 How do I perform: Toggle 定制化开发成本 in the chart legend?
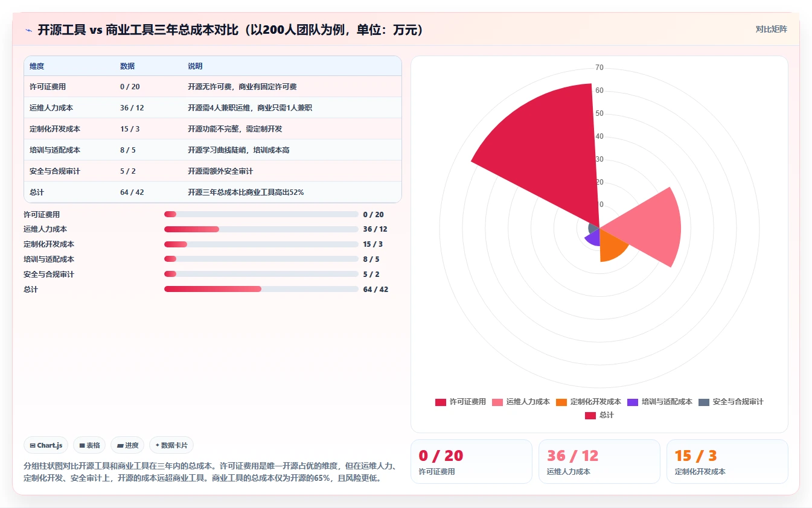pos(589,402)
